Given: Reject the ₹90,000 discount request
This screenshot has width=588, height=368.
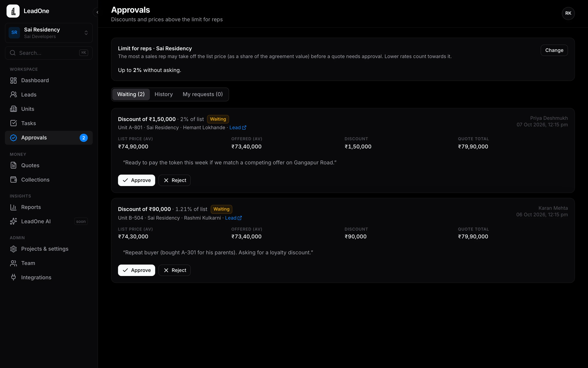Looking at the screenshot, I should pos(174,270).
